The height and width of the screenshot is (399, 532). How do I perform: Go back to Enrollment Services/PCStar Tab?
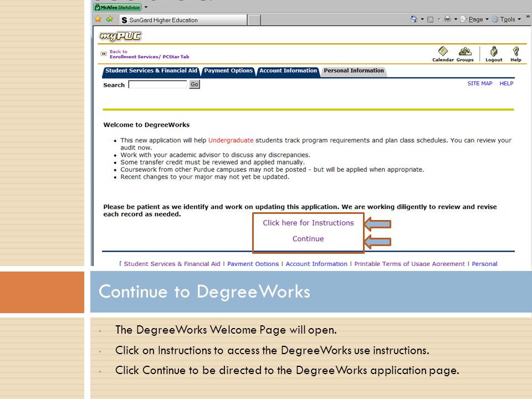(149, 54)
